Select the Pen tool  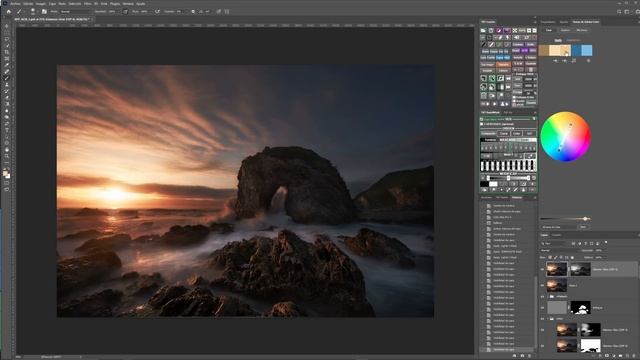(x=7, y=124)
